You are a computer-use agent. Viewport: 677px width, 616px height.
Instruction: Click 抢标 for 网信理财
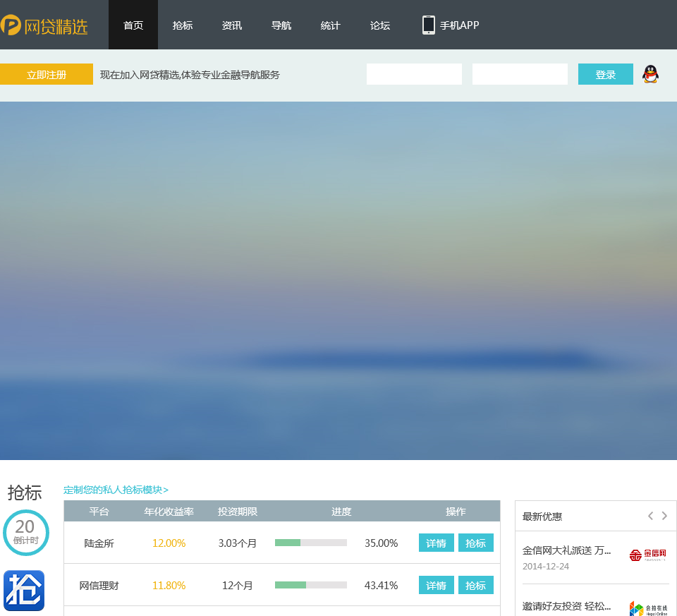tap(476, 586)
